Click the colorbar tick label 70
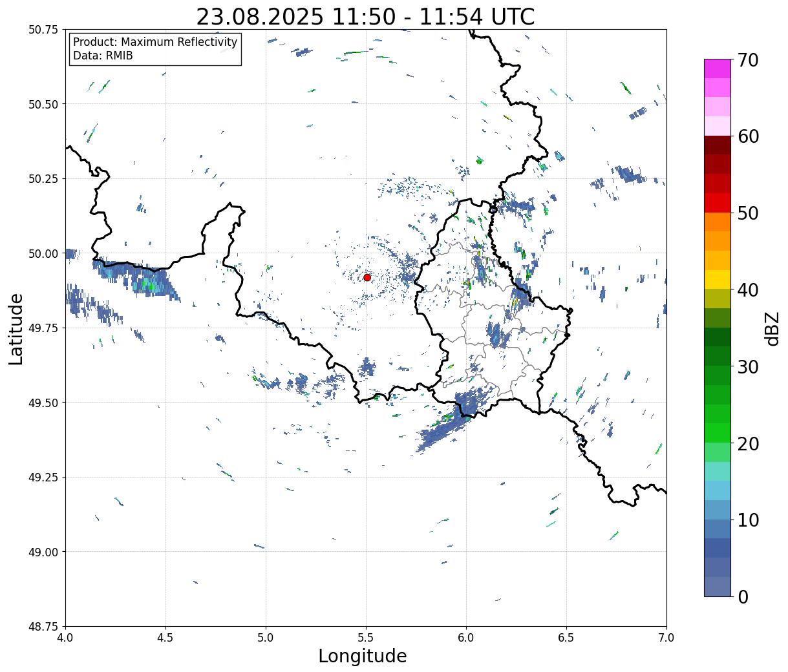This screenshot has width=788, height=672. (749, 60)
